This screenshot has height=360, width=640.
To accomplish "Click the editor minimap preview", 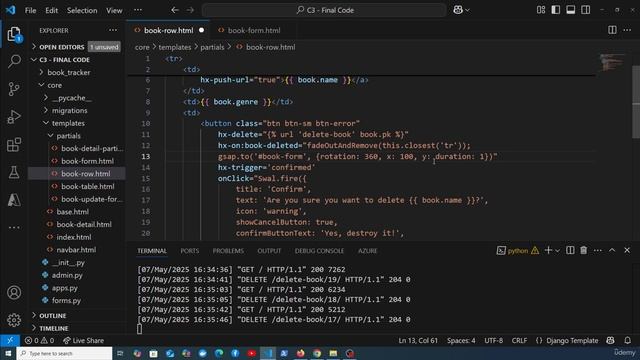I will [612, 62].
